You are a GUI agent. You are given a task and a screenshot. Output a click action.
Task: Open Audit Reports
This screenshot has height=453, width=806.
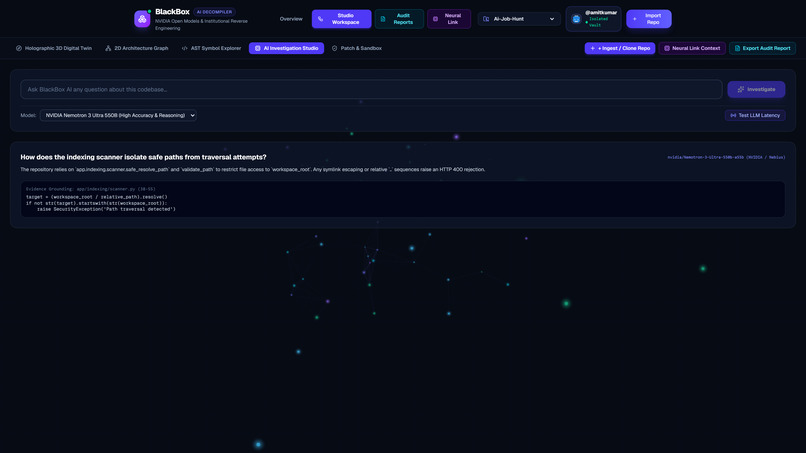399,19
